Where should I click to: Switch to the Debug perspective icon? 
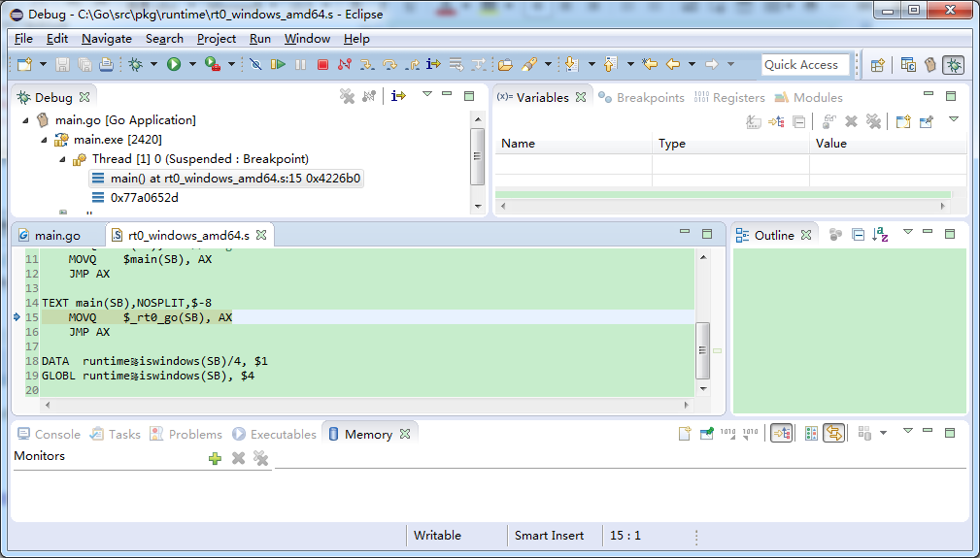954,65
